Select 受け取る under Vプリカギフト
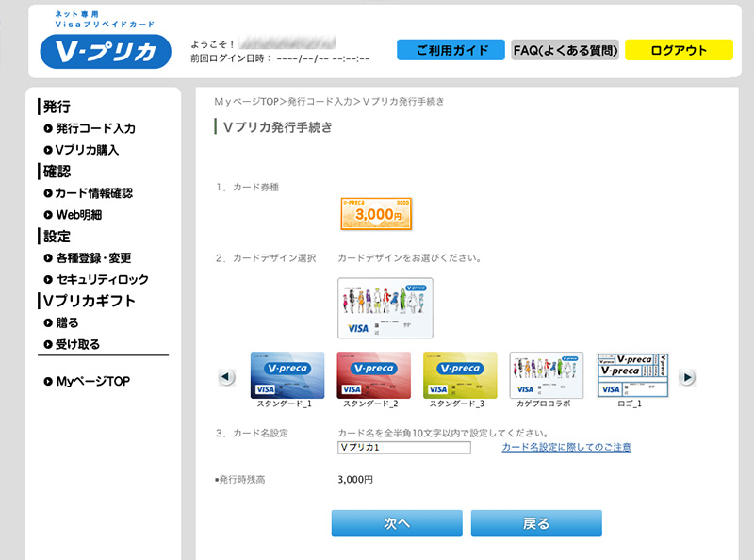 click(x=78, y=344)
